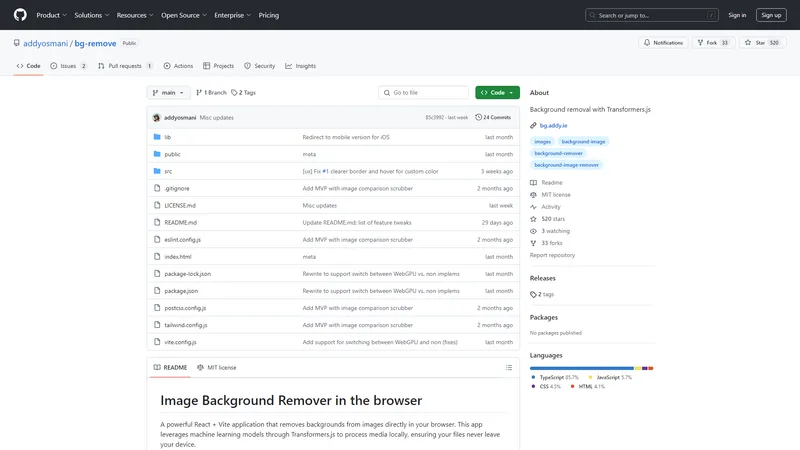Open the bg-remove repository link
This screenshot has height=450, width=800.
[x=95, y=43]
